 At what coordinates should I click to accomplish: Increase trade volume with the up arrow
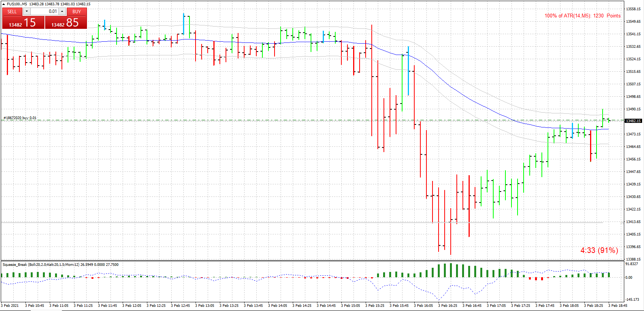click(62, 11)
